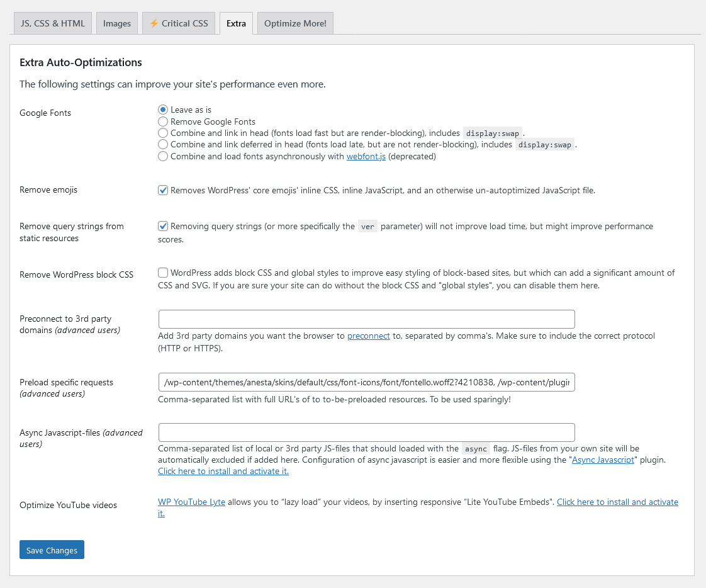Switch to the Images tab
706x588 pixels.
click(117, 23)
